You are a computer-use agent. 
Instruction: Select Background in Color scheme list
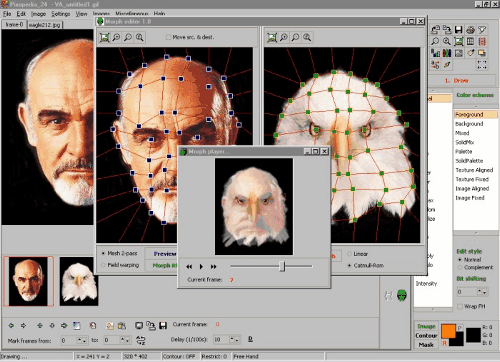[469, 124]
